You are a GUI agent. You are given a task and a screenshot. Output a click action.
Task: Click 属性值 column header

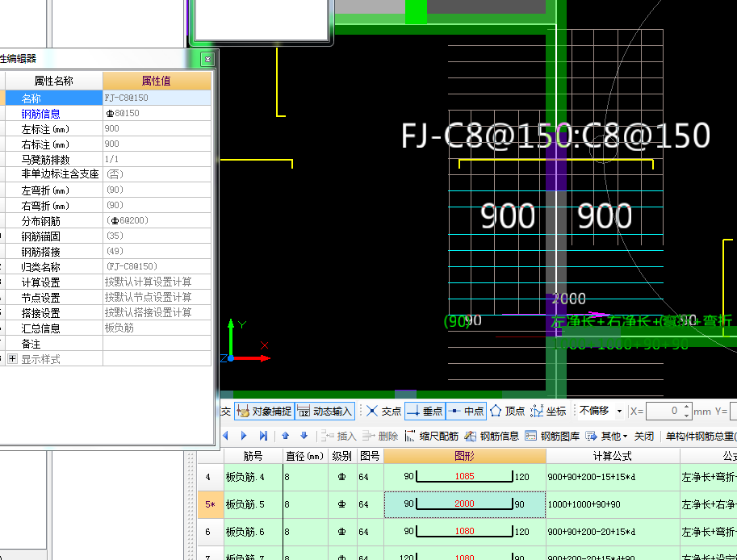point(157,81)
